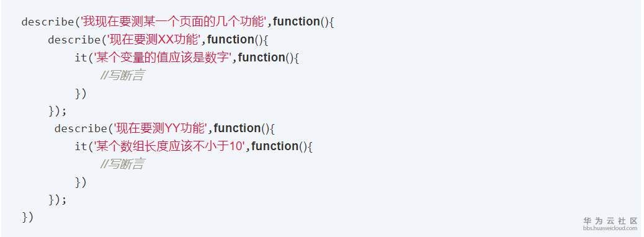The image size is (644, 237).
Task: Click the it call before '某个变量的值应该是数字'
Action: click(x=81, y=58)
